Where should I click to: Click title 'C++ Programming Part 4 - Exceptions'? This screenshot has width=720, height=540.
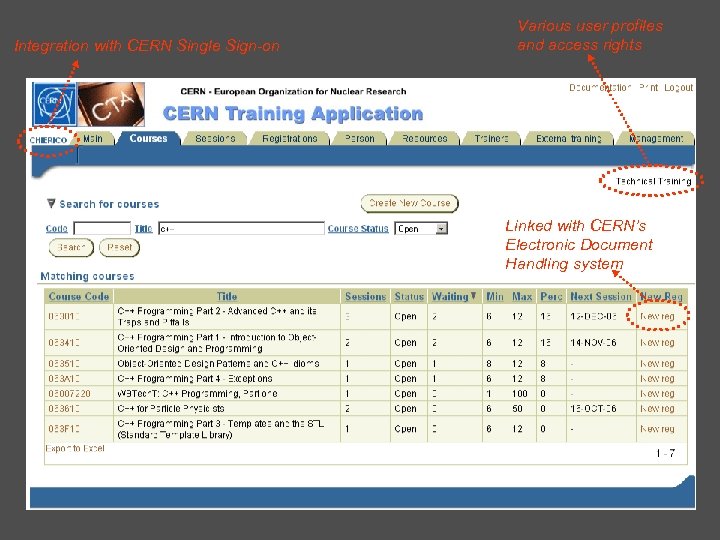(x=195, y=379)
